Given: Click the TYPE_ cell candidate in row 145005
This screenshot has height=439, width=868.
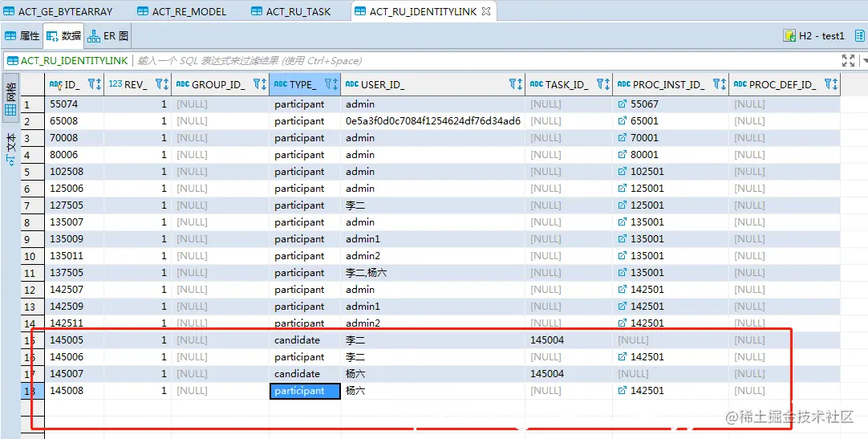Looking at the screenshot, I should 305,340.
